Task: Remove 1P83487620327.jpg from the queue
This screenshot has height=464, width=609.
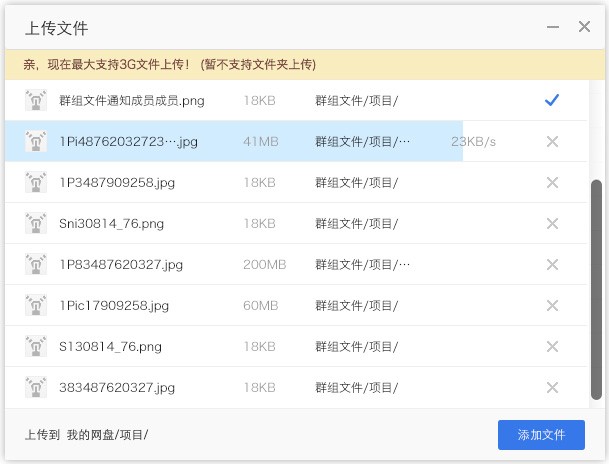Action: 552,265
